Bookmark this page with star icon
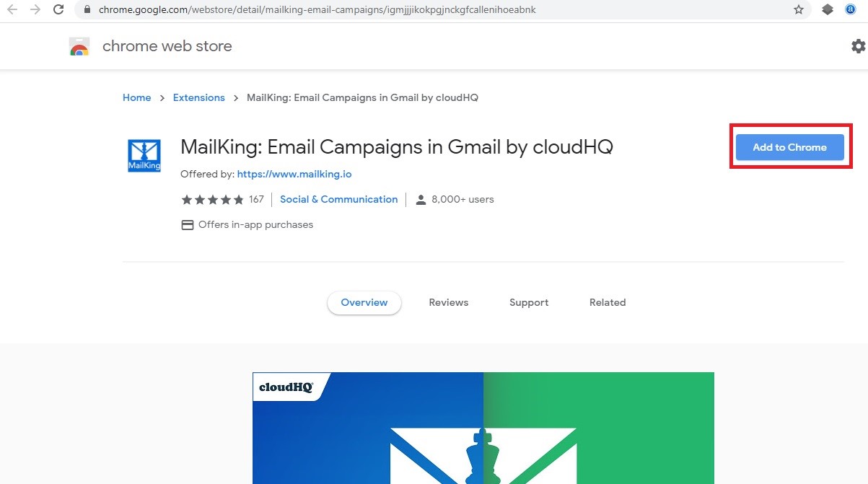Image resolution: width=868 pixels, height=484 pixels. 799,10
